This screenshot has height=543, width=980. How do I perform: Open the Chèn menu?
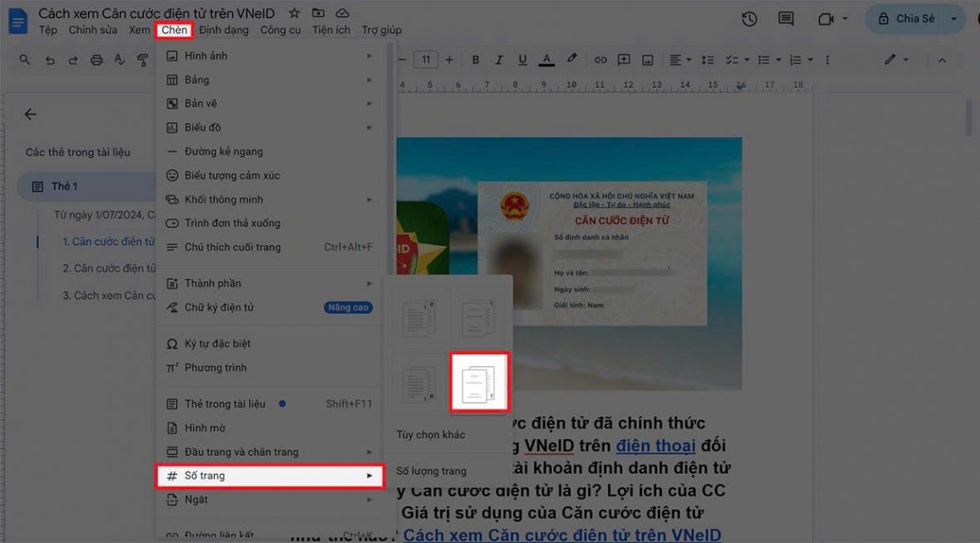coord(174,30)
